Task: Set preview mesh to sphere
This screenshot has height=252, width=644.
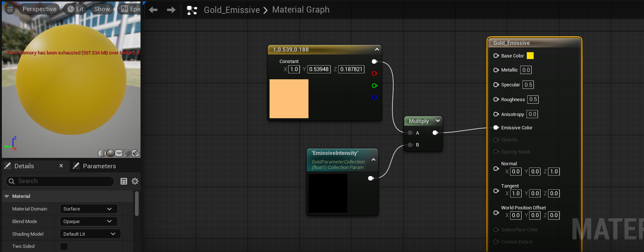Action: coord(110,153)
